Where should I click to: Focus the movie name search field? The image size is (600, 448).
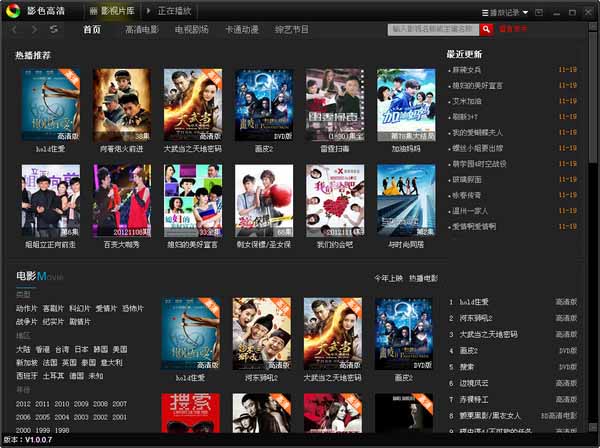[x=433, y=29]
